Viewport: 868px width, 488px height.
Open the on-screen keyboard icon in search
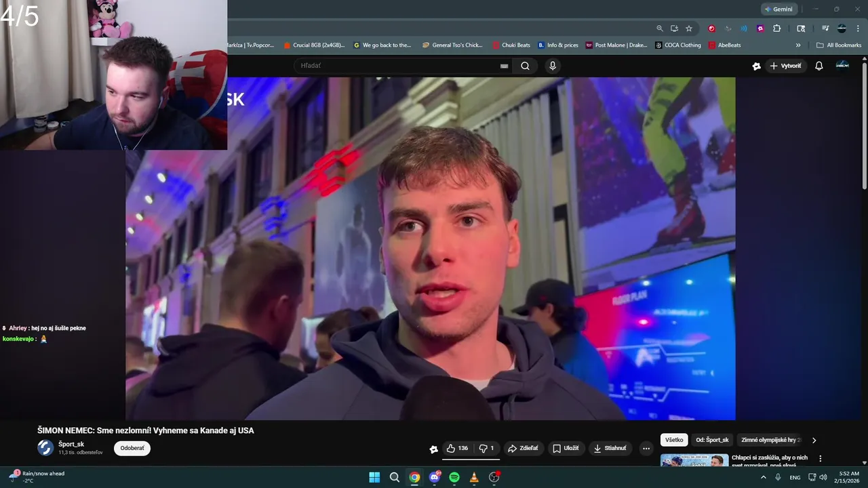pos(504,66)
